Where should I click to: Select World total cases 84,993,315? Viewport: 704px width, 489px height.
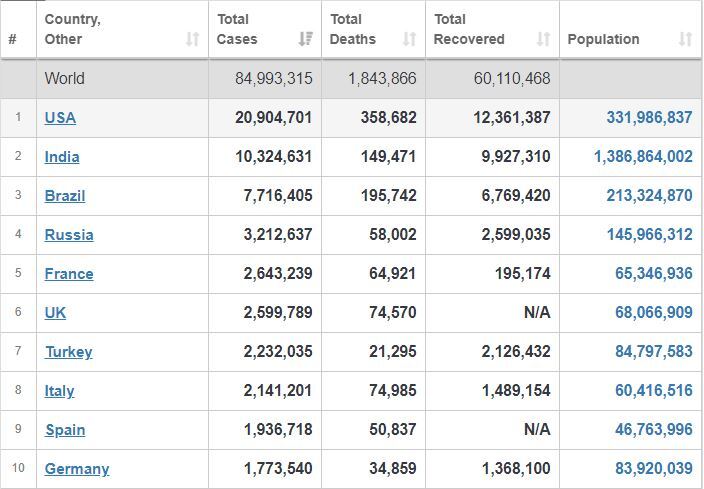tap(273, 79)
